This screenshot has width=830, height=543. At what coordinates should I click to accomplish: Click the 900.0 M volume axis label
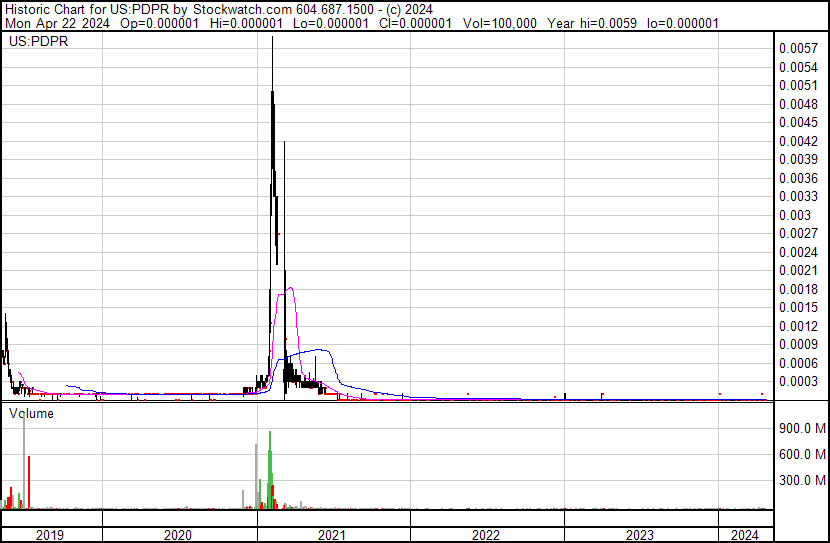click(802, 429)
